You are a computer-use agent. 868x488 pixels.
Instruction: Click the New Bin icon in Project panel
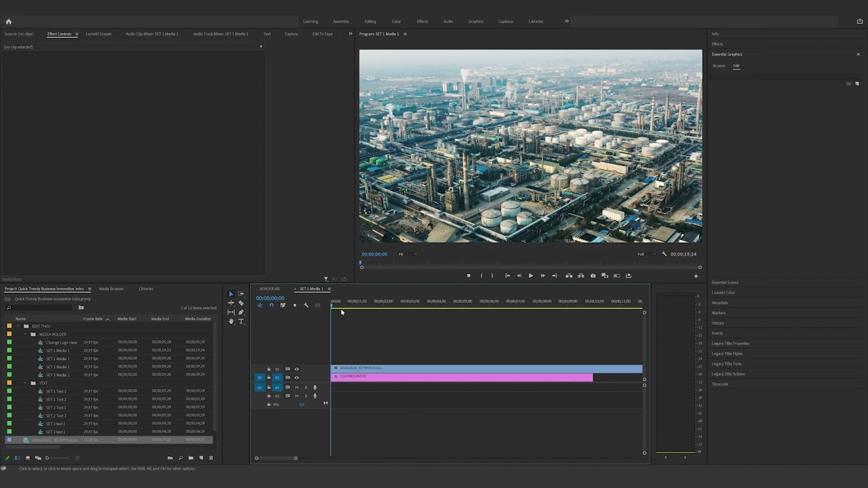pyautogui.click(x=191, y=458)
